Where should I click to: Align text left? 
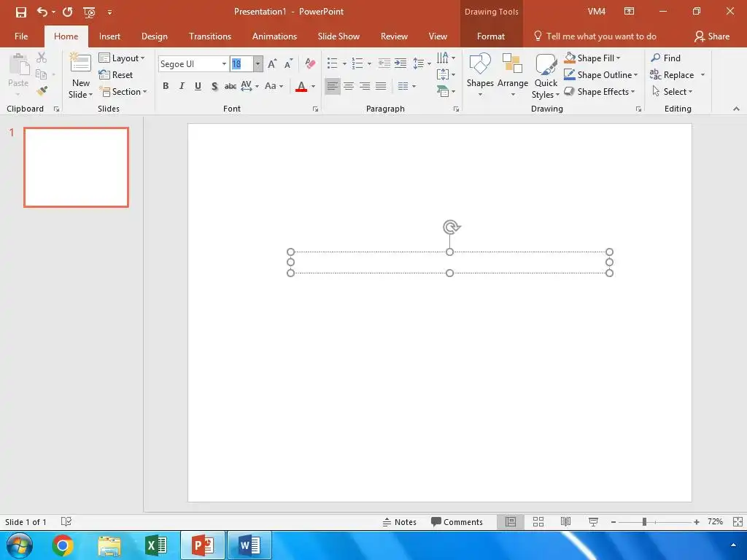333,86
